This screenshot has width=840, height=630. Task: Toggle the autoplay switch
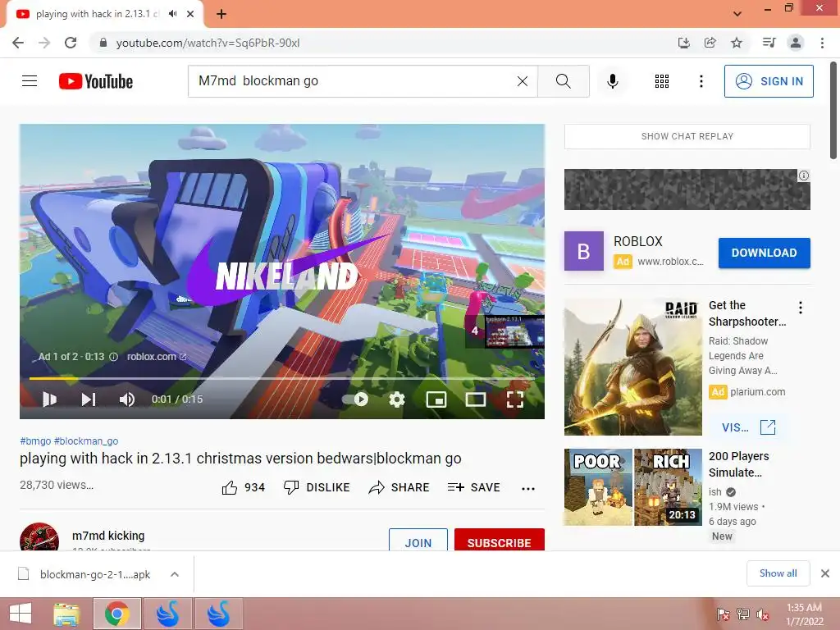coord(355,399)
